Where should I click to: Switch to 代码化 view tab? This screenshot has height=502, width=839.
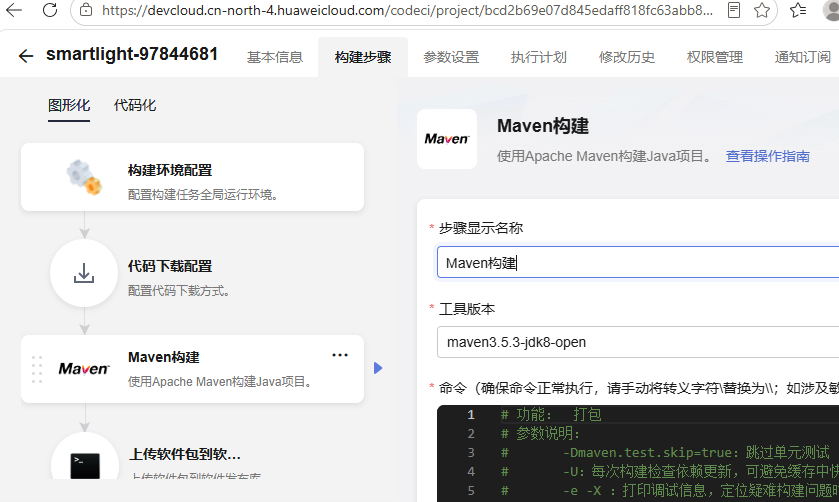click(x=135, y=105)
